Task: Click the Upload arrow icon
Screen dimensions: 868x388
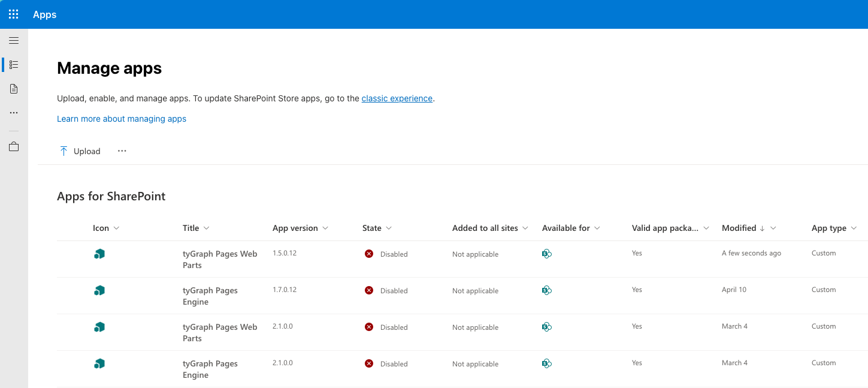Action: [x=63, y=151]
